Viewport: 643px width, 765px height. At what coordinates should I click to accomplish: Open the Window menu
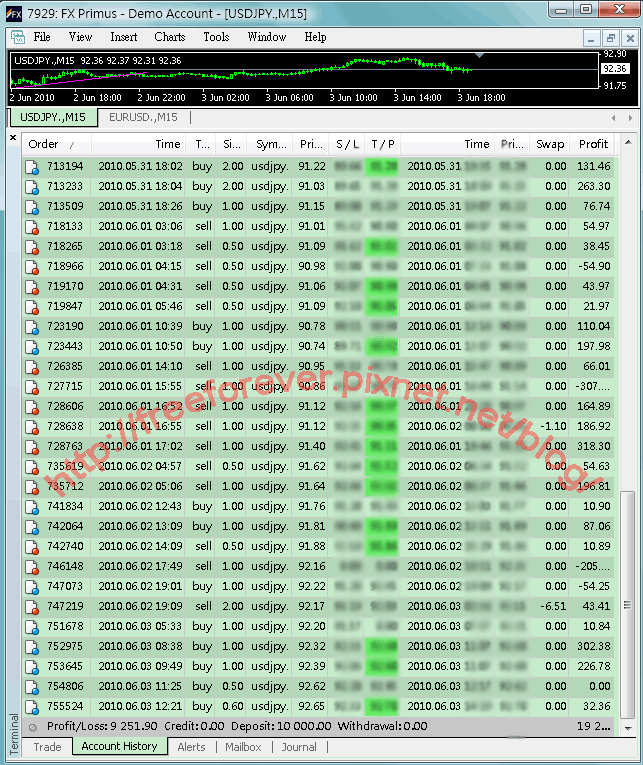tap(266, 37)
